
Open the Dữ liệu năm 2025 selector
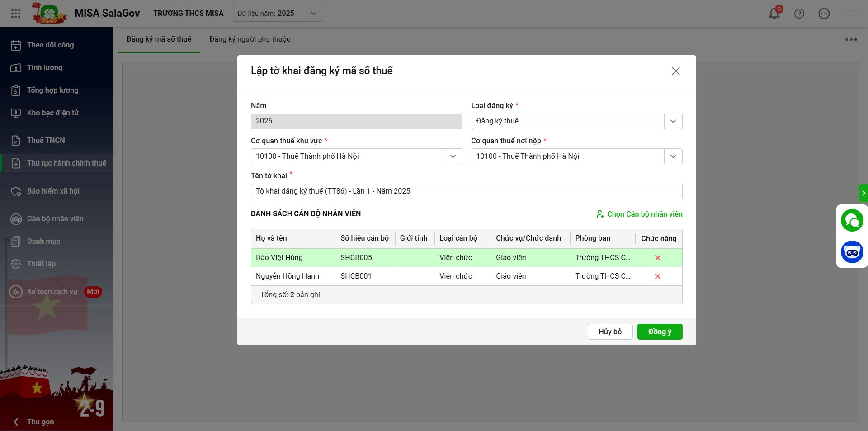pos(313,14)
